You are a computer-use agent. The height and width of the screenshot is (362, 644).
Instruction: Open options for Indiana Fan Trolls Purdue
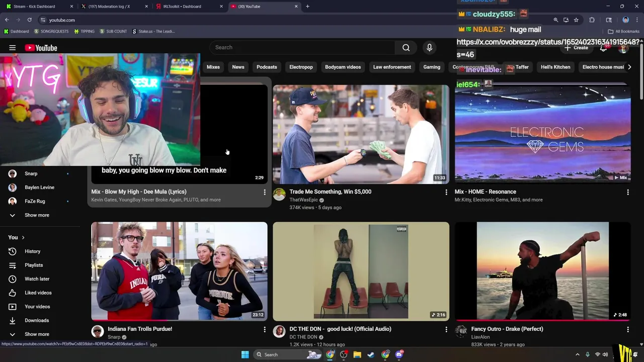click(264, 329)
